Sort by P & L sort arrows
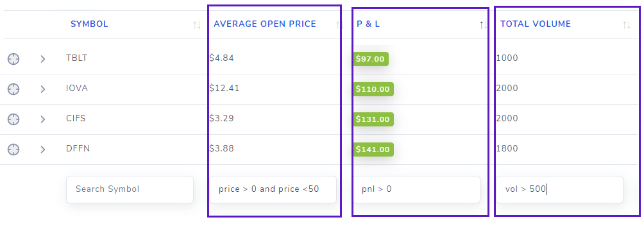The image size is (644, 231). pyautogui.click(x=484, y=25)
